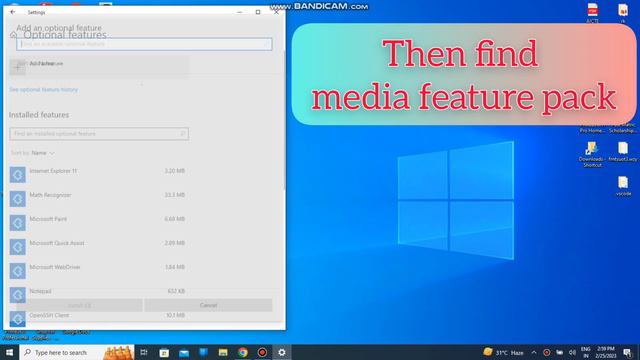Select the Notepad feature icon

(18, 295)
